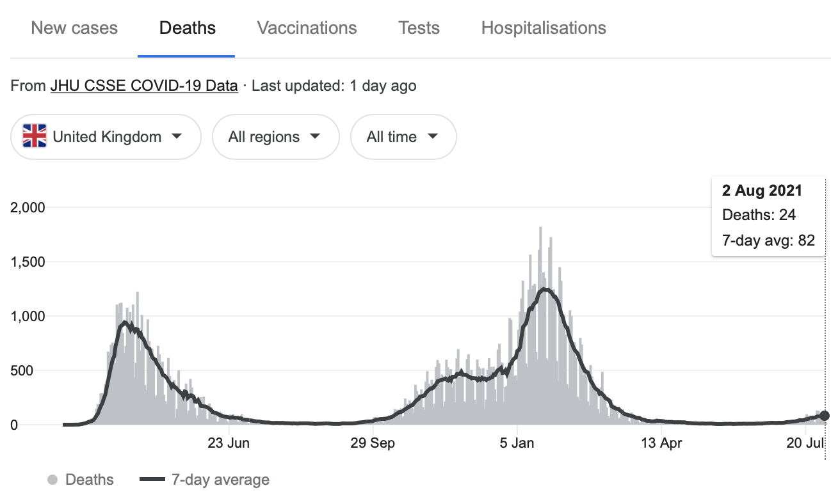The width and height of the screenshot is (831, 504).
Task: Open the Vaccinations tab
Action: (x=307, y=28)
